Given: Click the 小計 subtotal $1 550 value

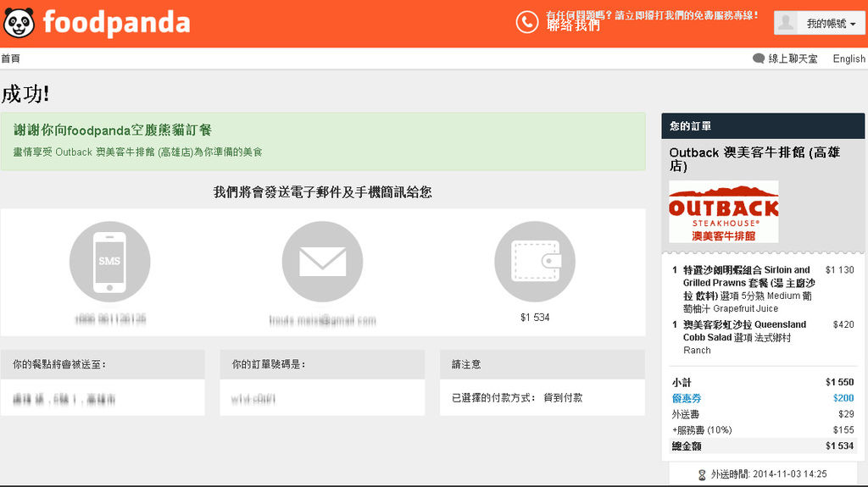Looking at the screenshot, I should tap(839, 382).
